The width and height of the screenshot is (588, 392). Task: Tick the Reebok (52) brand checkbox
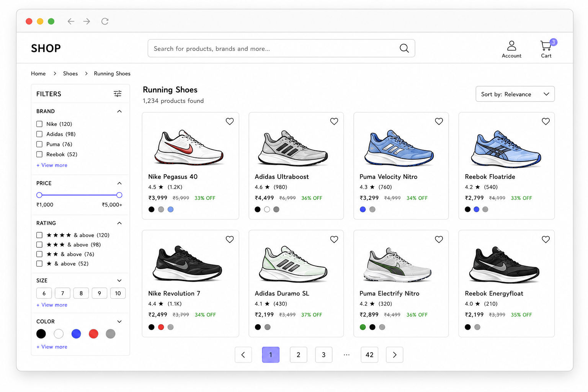[39, 154]
